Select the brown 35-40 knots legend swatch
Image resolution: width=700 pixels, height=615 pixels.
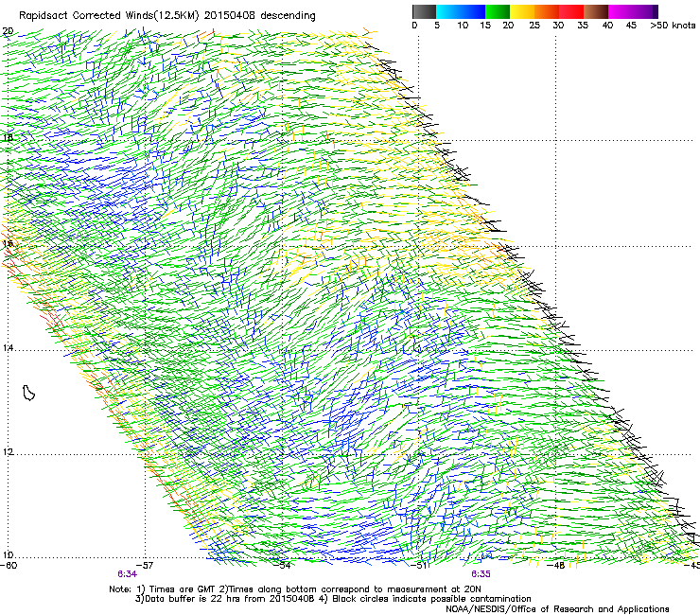[x=596, y=11]
